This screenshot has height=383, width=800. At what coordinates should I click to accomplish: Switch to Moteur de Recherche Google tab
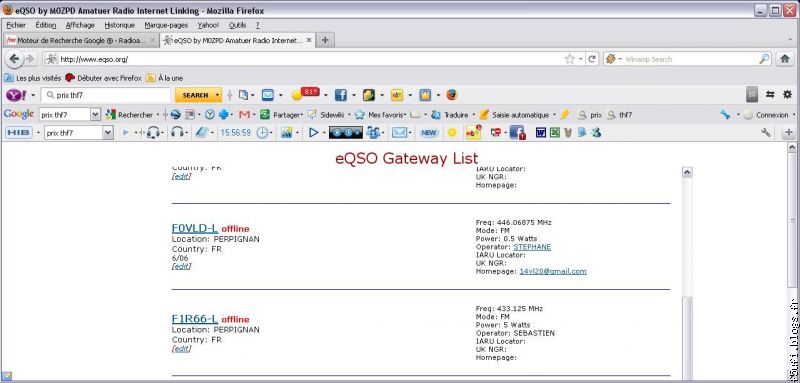click(x=81, y=40)
